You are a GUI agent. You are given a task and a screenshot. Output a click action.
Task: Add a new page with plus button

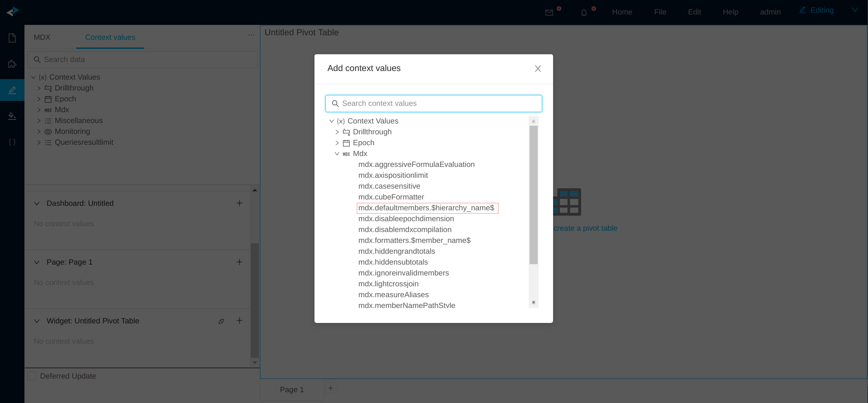pyautogui.click(x=331, y=388)
